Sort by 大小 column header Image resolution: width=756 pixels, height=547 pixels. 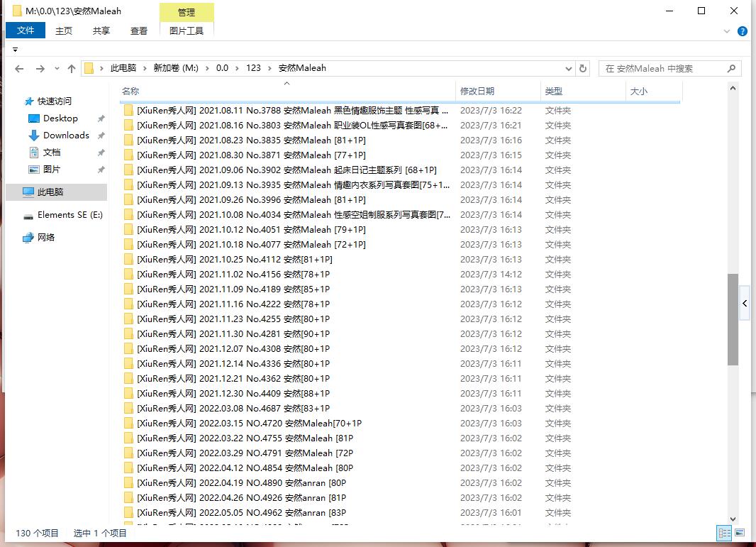(654, 91)
